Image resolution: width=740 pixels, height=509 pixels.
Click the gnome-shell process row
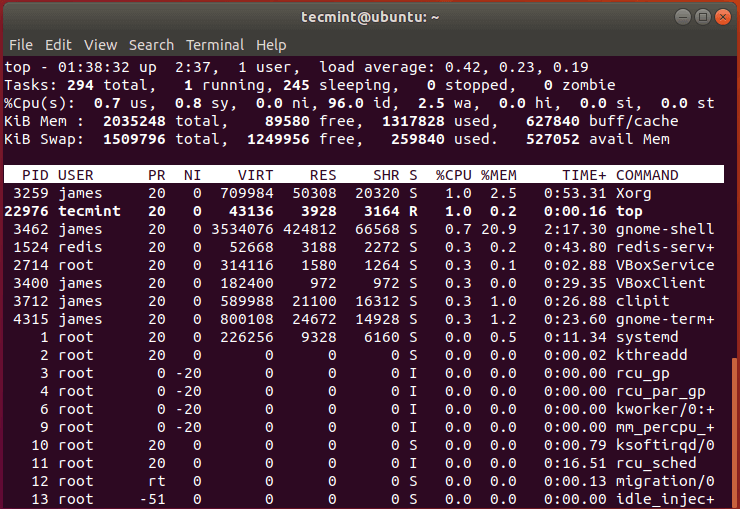point(360,229)
